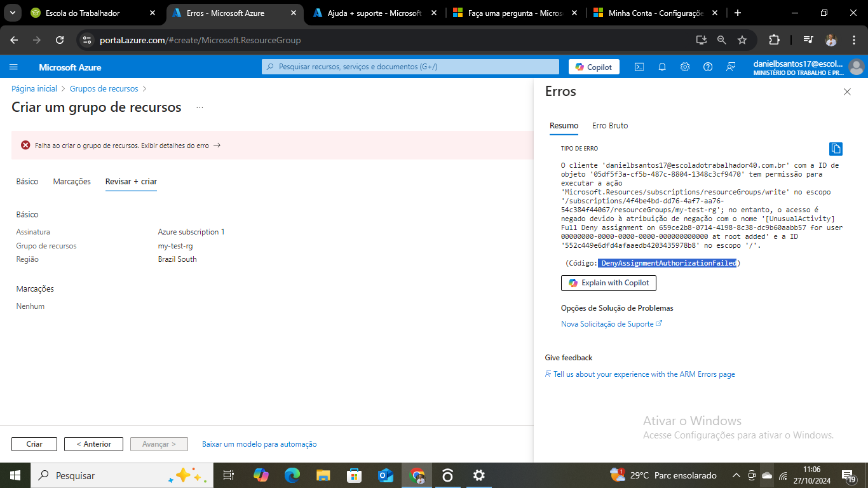Click the Copilot button in Azure header
Viewport: 868px width, 488px height.
click(593, 67)
